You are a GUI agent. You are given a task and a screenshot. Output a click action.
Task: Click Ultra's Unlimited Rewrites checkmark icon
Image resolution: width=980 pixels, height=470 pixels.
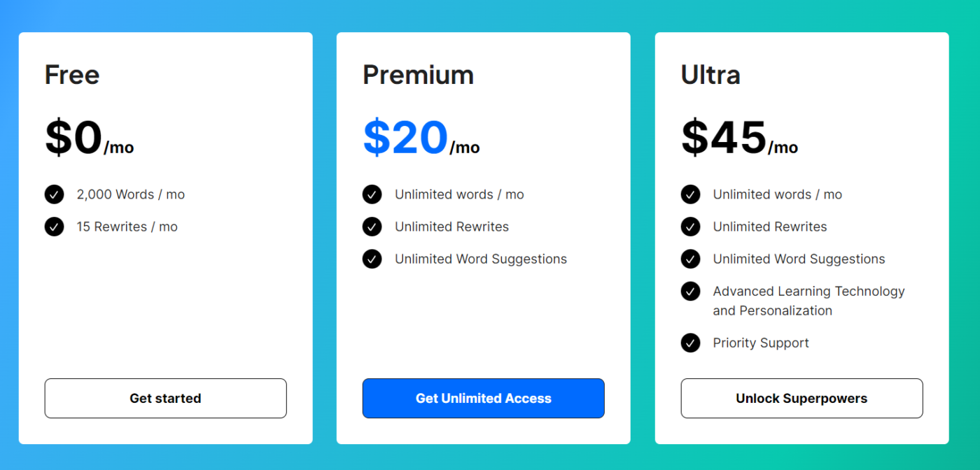coord(690,227)
